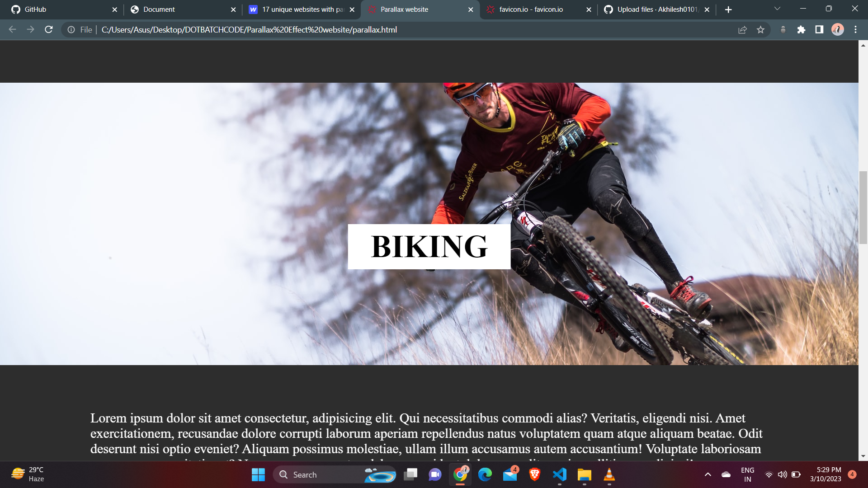Reload the parallax.html page
The width and height of the screenshot is (868, 488).
pyautogui.click(x=48, y=30)
